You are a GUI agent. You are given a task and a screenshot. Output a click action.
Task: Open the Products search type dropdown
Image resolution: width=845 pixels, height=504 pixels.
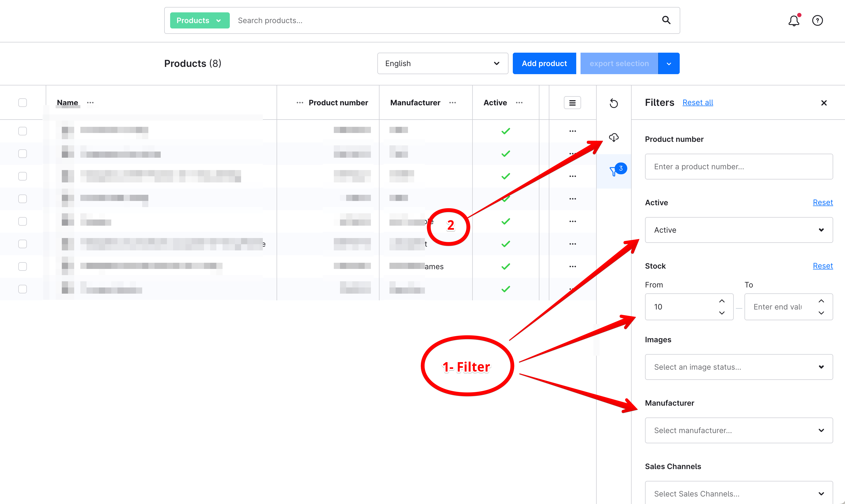point(200,20)
